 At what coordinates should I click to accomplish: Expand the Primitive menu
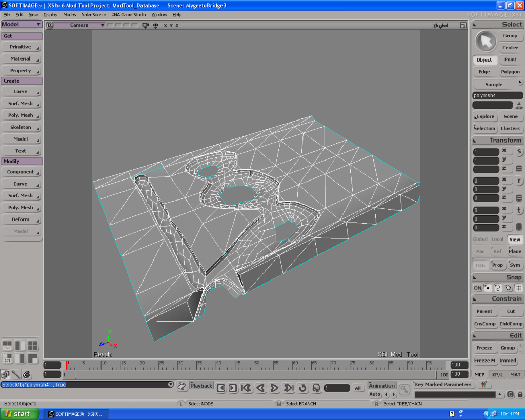tap(21, 47)
